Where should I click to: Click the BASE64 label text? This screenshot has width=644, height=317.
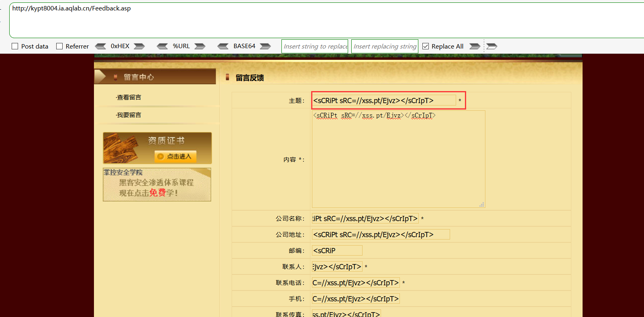point(245,46)
